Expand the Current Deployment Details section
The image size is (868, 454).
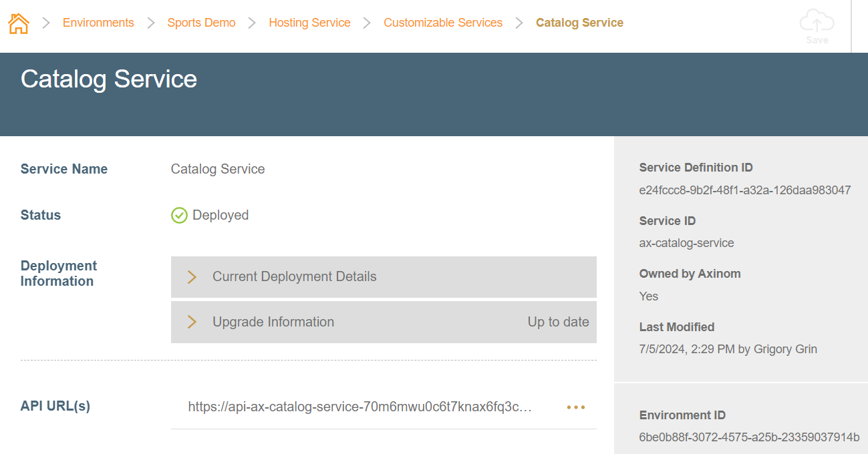[x=294, y=277]
